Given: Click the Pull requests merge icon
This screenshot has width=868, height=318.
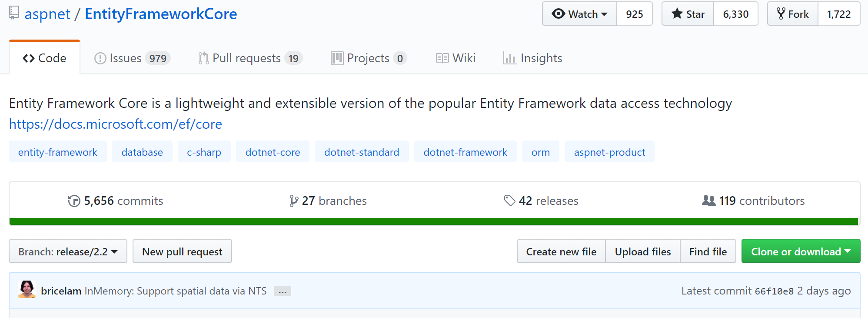Looking at the screenshot, I should 203,58.
